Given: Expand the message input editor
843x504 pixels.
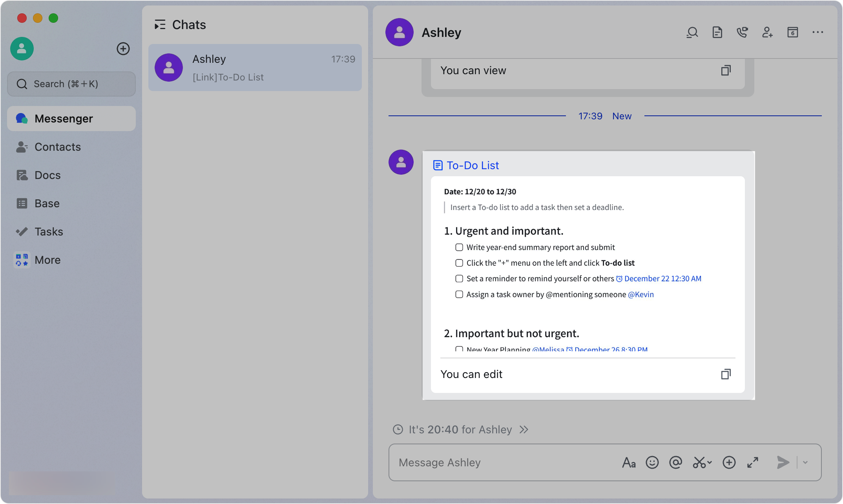Looking at the screenshot, I should pyautogui.click(x=752, y=462).
